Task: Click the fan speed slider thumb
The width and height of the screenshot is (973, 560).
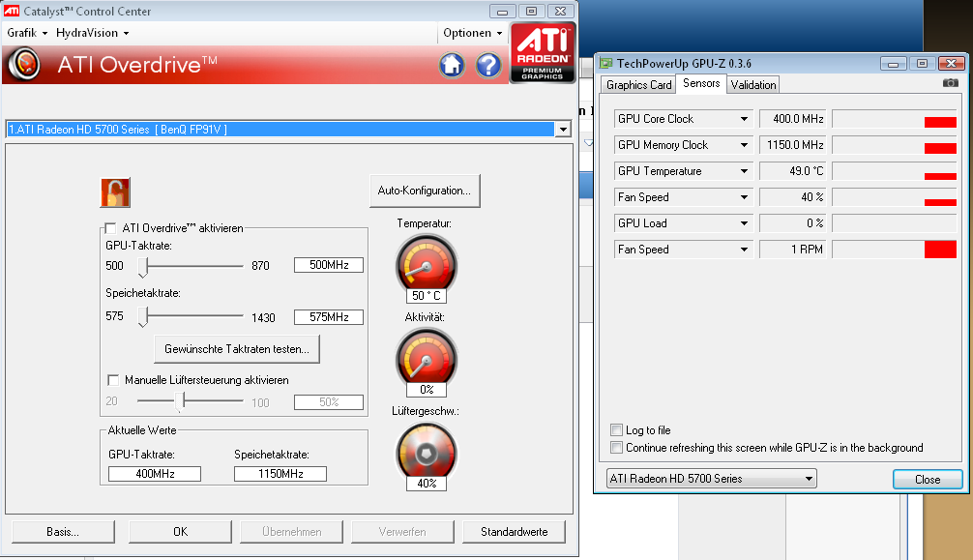Action: click(x=181, y=402)
